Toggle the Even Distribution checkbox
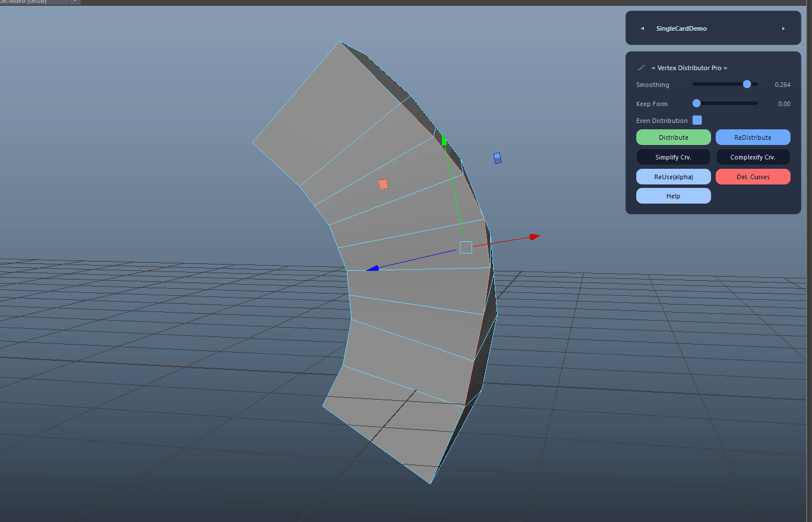The height and width of the screenshot is (522, 812). pos(697,120)
